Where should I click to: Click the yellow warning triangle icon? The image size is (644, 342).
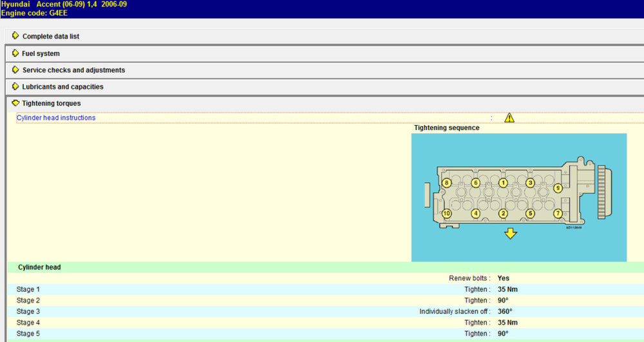point(509,118)
